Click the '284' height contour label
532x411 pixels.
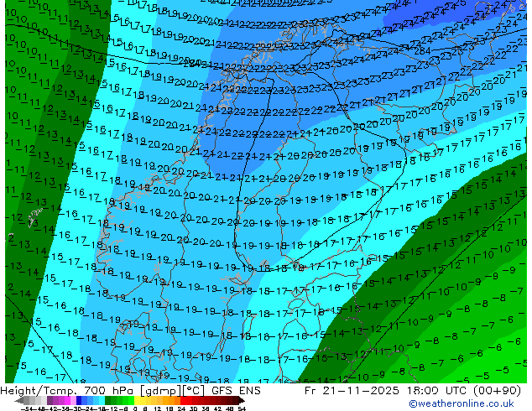[x=422, y=51]
